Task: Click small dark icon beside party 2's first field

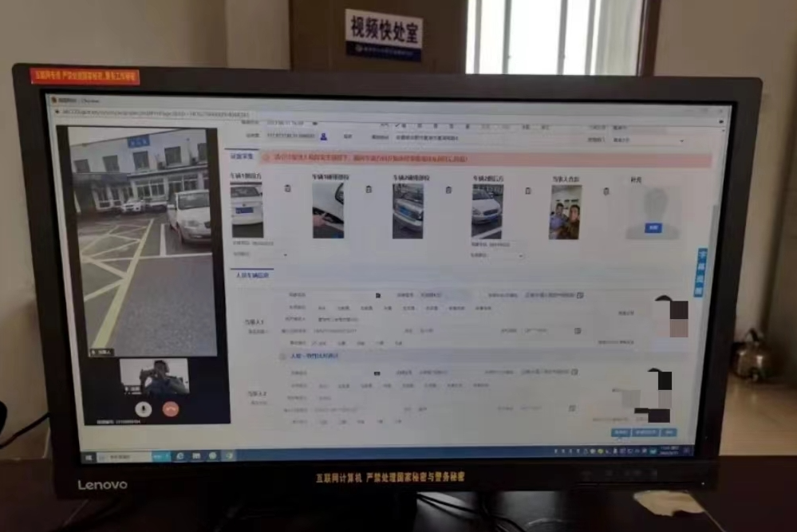Action: point(377,373)
